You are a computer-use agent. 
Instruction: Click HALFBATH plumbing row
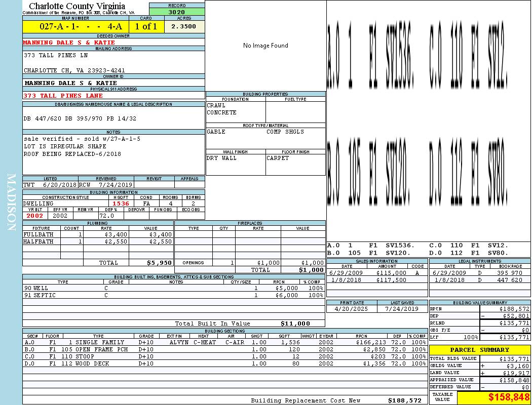point(98,241)
